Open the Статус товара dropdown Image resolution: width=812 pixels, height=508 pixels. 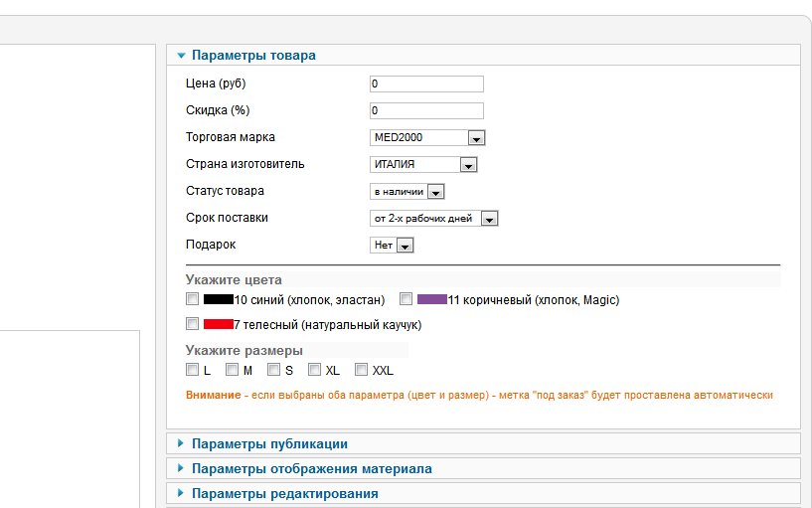tap(435, 192)
